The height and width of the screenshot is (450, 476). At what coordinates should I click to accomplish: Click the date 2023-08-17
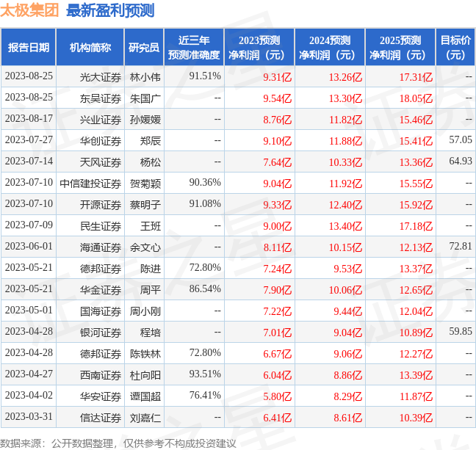(29, 118)
